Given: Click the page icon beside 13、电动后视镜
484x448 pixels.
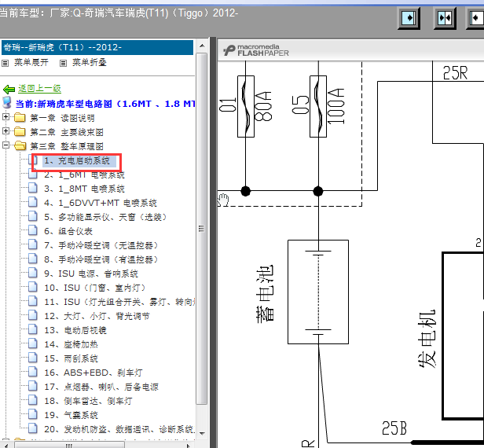Looking at the screenshot, I should click(x=33, y=329).
